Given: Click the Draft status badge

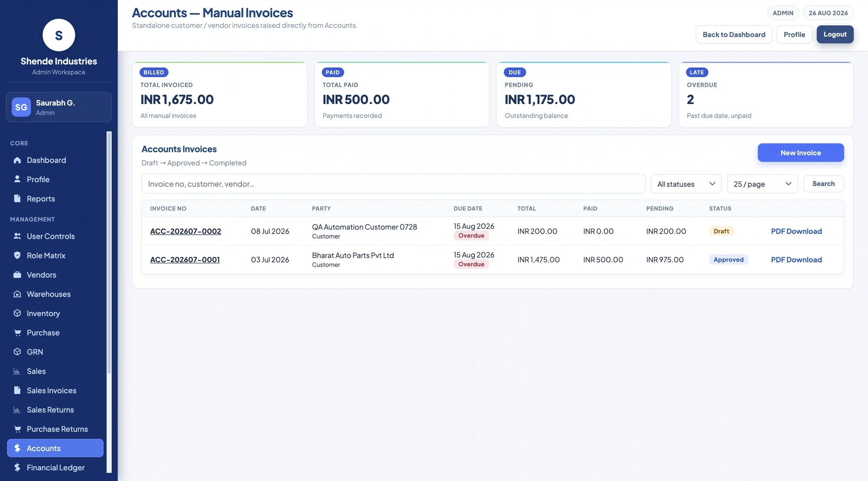Looking at the screenshot, I should [x=721, y=231].
